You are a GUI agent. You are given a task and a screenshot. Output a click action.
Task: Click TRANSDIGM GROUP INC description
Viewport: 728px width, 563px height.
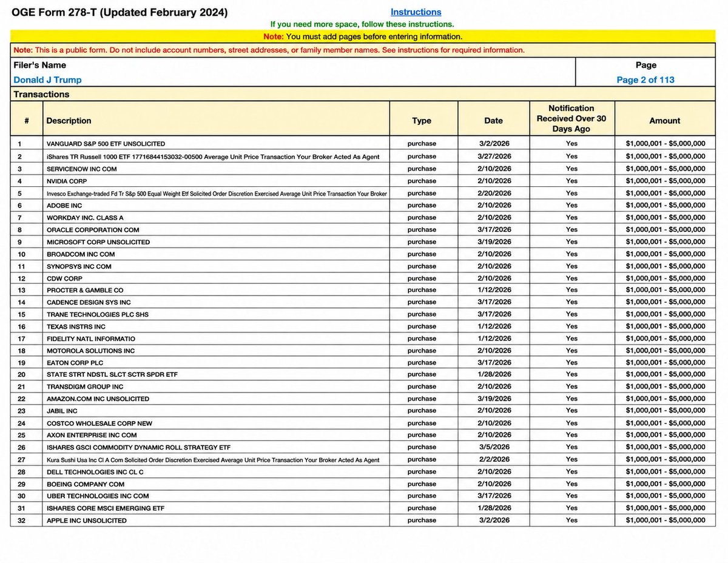85,386
